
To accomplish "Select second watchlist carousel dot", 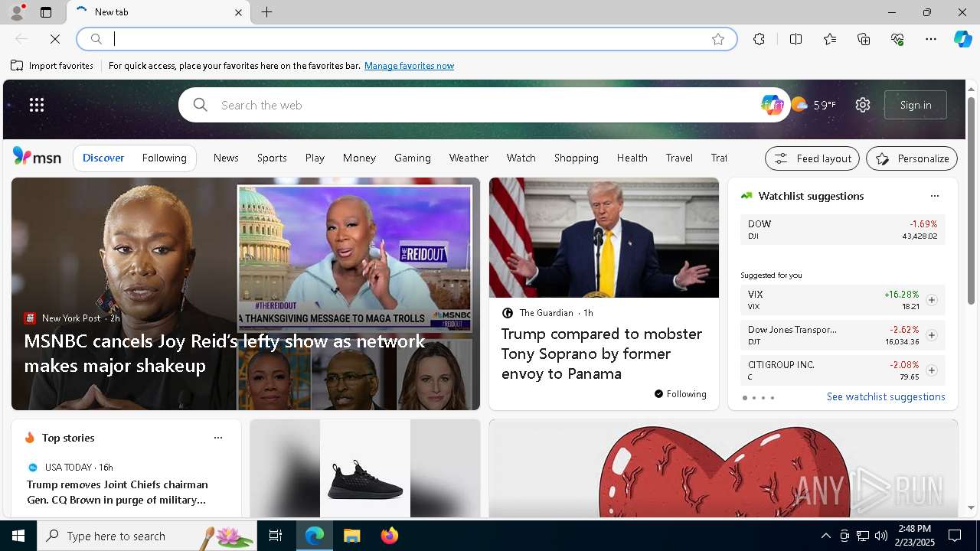I will (753, 398).
